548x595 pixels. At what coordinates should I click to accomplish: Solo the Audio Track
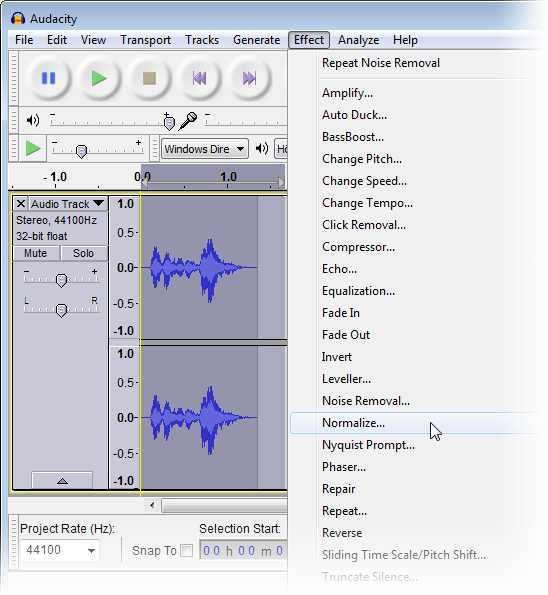[83, 253]
